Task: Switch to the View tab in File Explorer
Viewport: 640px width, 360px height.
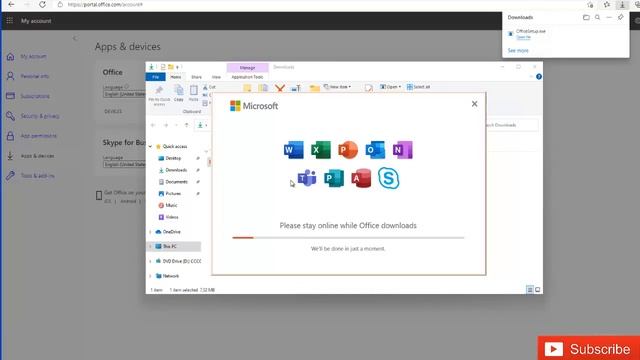Action: point(216,77)
